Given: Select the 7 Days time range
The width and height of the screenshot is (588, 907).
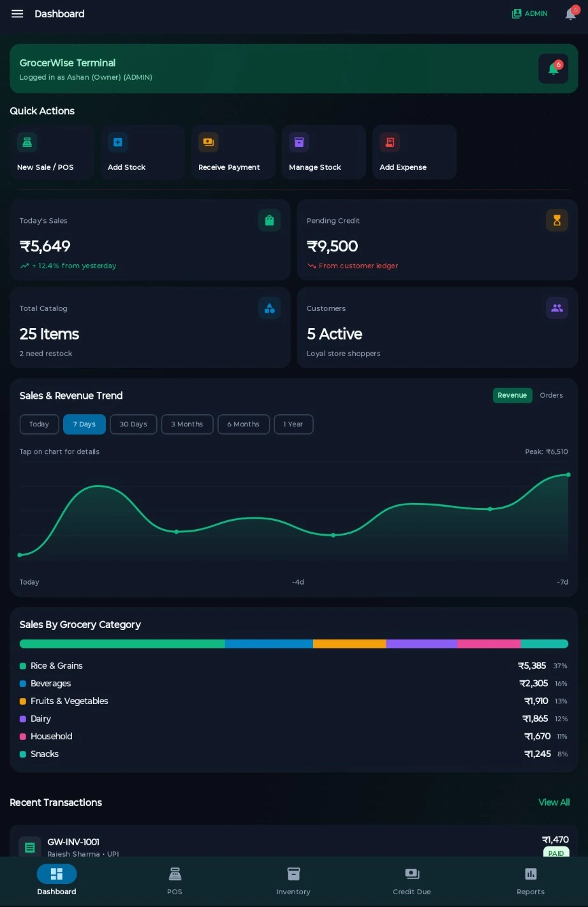Looking at the screenshot, I should [x=84, y=424].
